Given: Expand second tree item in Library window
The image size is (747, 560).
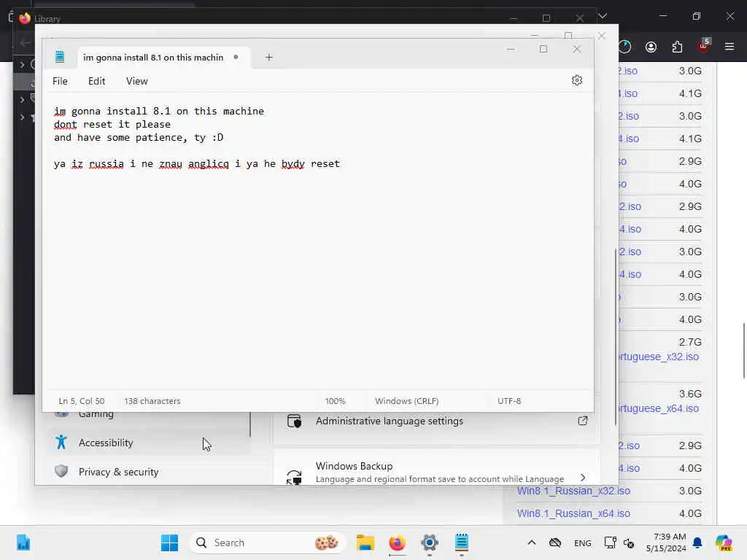Looking at the screenshot, I should [x=22, y=99].
